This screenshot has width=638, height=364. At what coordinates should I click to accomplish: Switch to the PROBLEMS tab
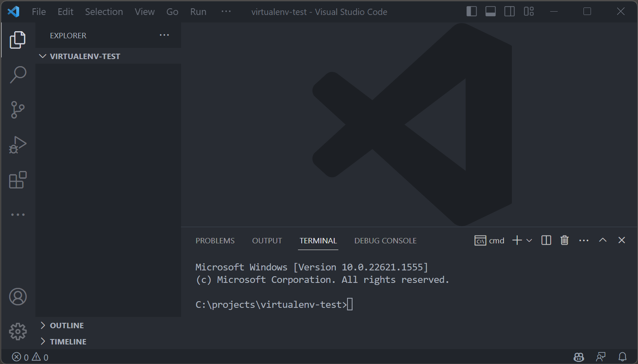(215, 241)
